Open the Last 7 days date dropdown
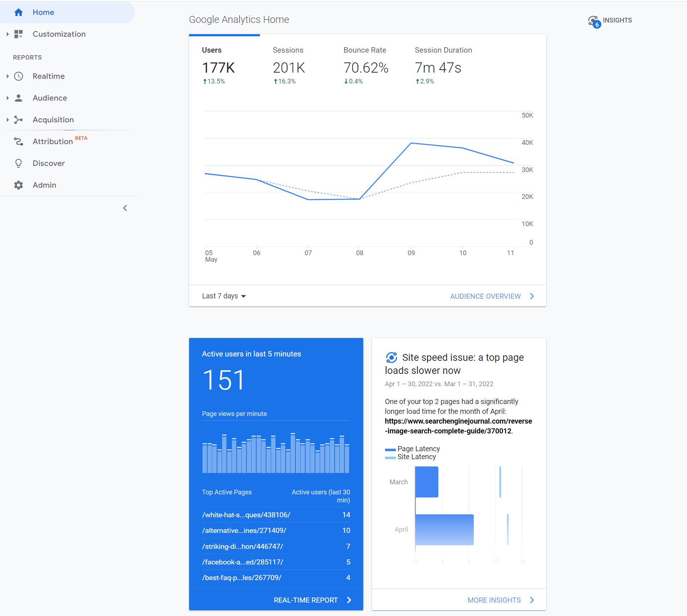 [223, 296]
